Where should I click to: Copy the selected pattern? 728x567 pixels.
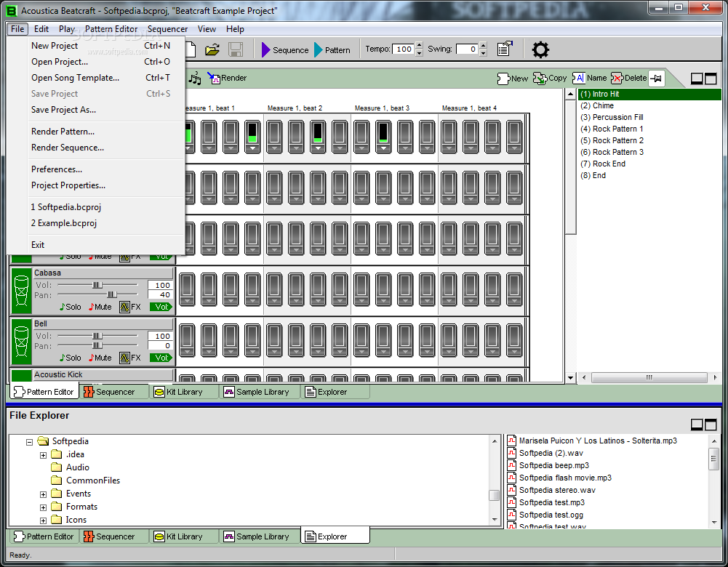coord(550,79)
